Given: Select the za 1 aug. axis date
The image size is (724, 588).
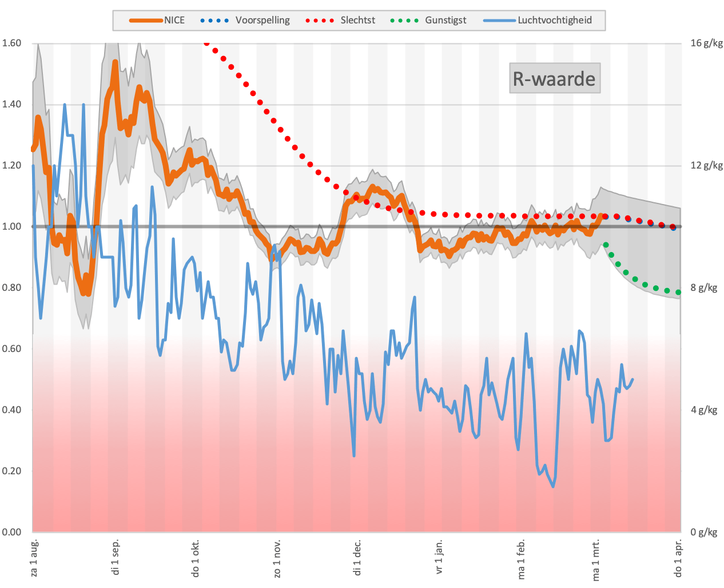Looking at the screenshot, I should click(x=35, y=557).
